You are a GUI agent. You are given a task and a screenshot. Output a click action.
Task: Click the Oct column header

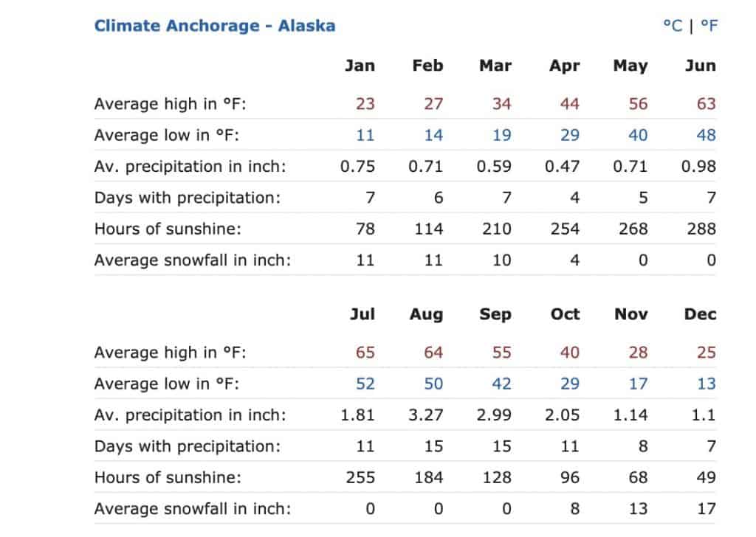565,315
